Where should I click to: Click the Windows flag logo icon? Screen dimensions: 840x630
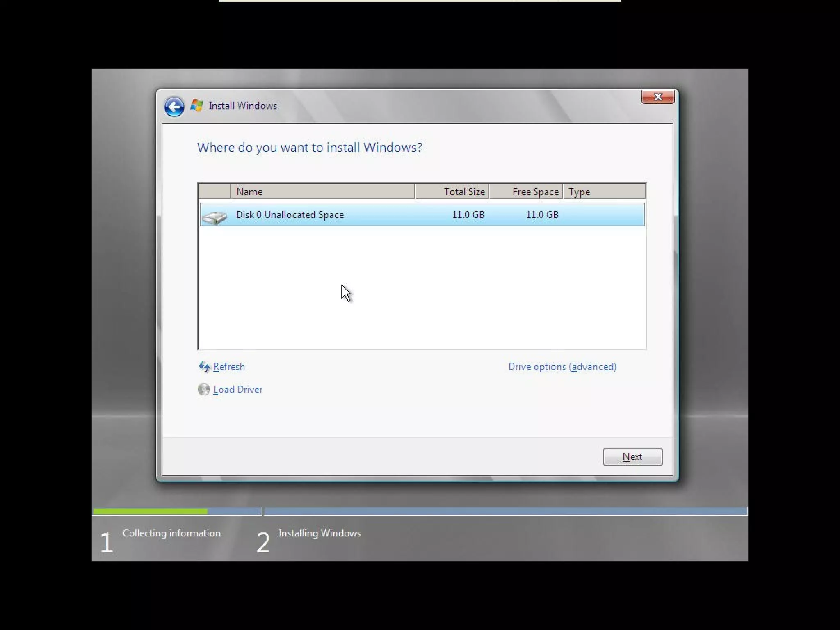coord(197,105)
